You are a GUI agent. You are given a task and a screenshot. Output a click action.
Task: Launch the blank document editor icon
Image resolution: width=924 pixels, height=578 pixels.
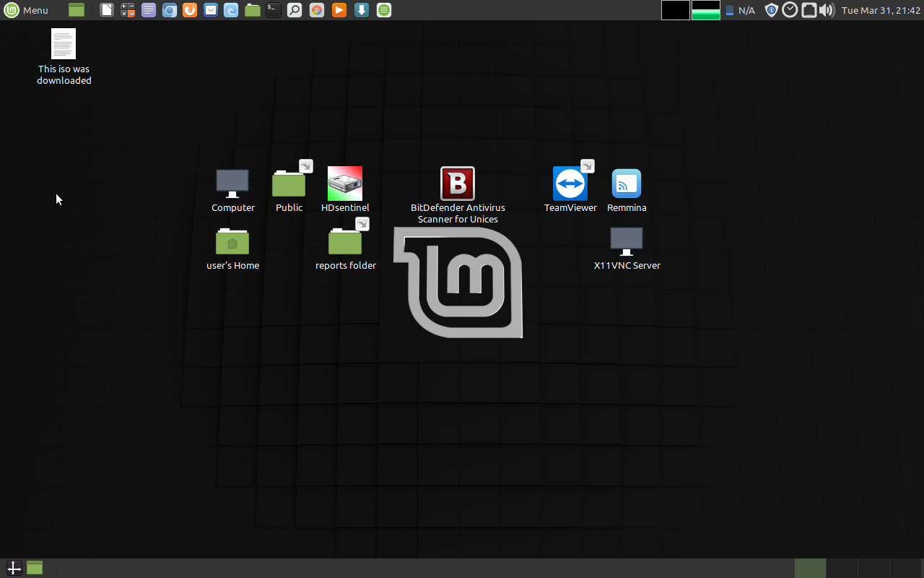pos(107,10)
